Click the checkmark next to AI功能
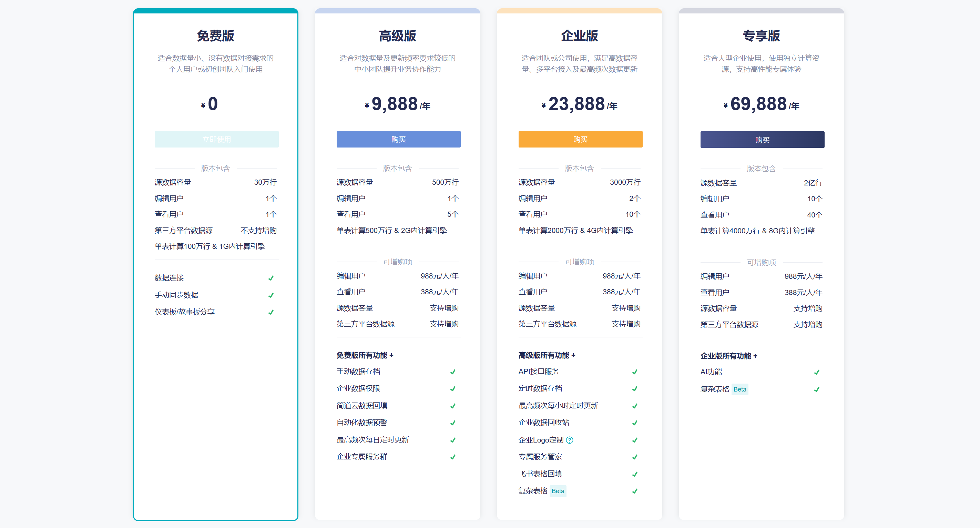This screenshot has height=528, width=980. coord(816,373)
